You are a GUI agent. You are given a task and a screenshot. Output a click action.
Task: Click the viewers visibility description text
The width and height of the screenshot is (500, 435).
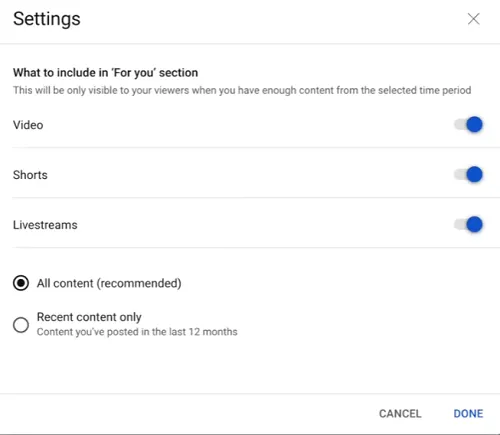coord(242,90)
